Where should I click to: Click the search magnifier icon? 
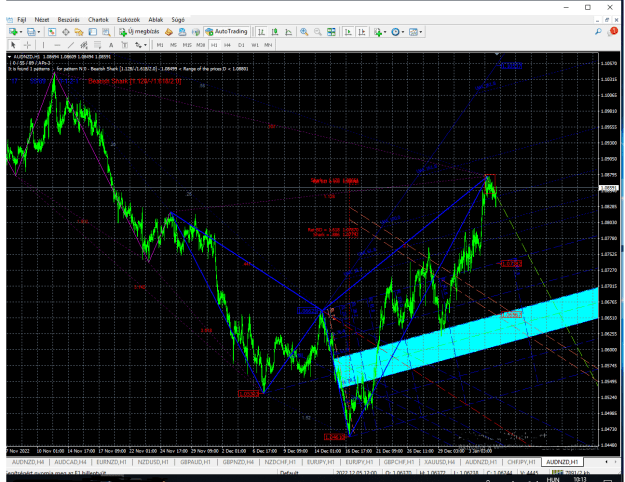tap(598, 31)
